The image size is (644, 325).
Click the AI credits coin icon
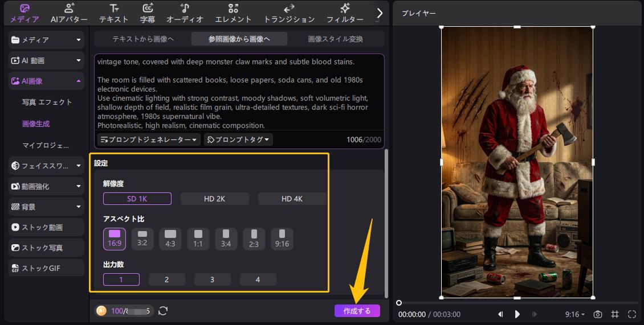[x=101, y=311]
